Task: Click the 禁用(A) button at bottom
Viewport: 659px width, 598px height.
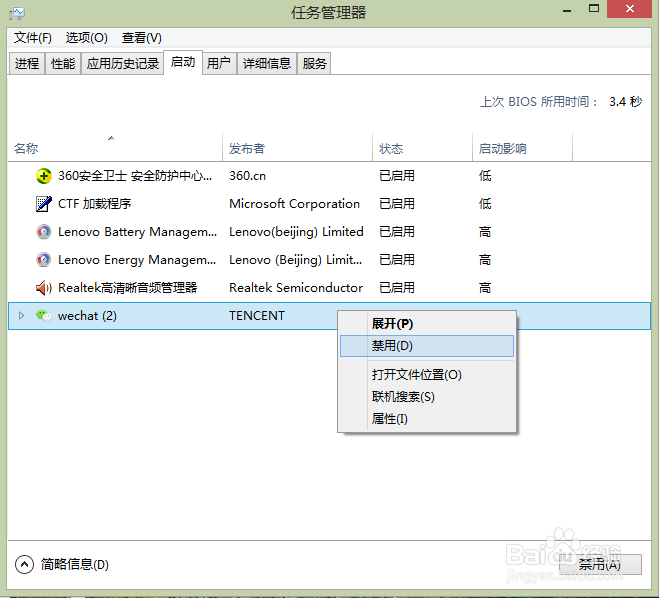Action: click(600, 564)
